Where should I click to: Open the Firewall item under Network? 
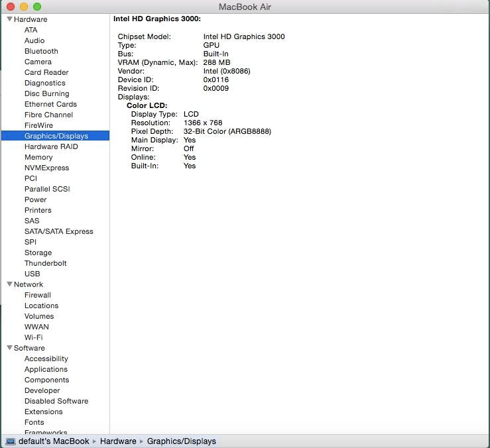[37, 295]
